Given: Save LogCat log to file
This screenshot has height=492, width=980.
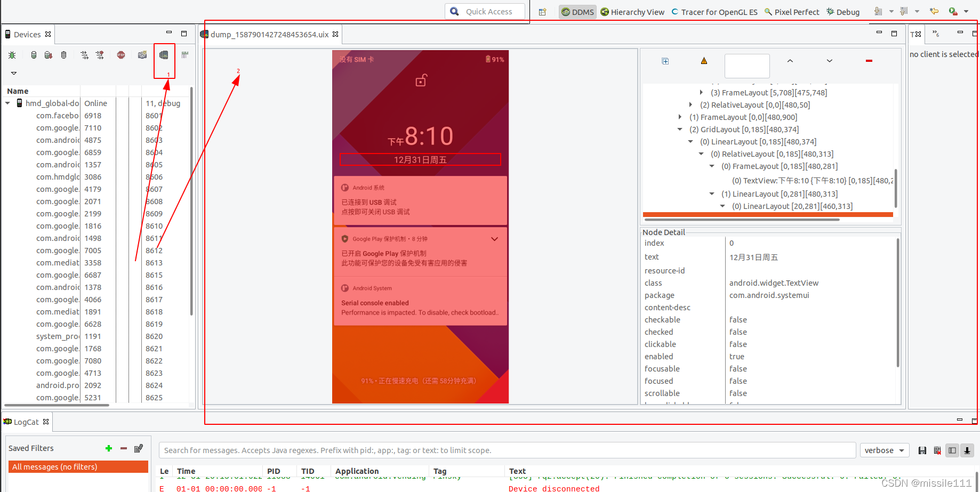Looking at the screenshot, I should [x=922, y=450].
